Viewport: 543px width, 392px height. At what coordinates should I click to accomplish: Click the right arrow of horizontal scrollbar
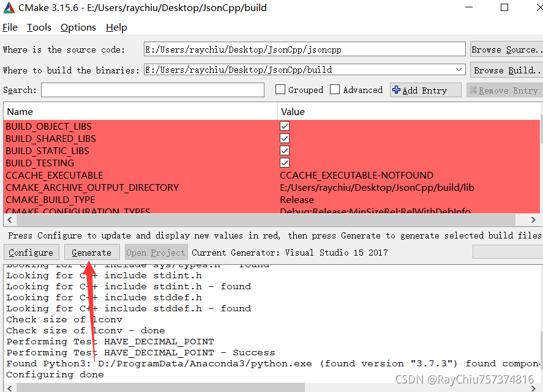tap(533, 220)
